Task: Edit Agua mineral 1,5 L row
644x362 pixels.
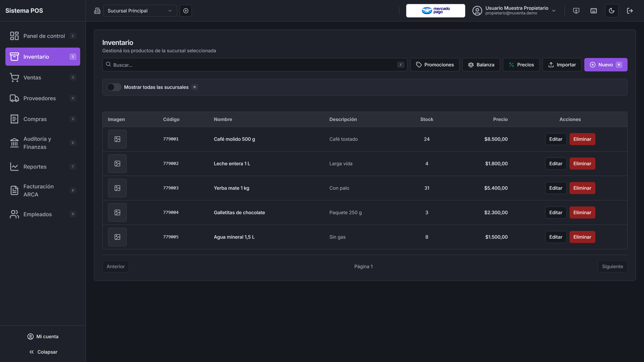Action: coord(556,237)
